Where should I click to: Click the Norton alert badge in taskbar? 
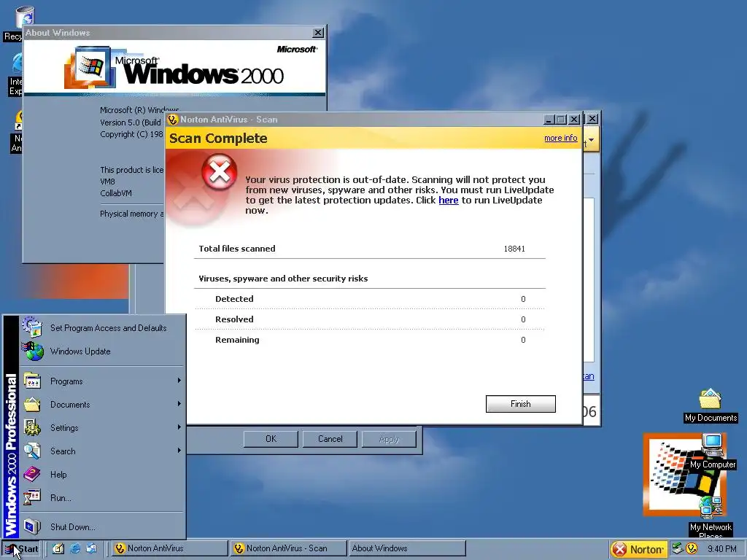tap(638, 550)
